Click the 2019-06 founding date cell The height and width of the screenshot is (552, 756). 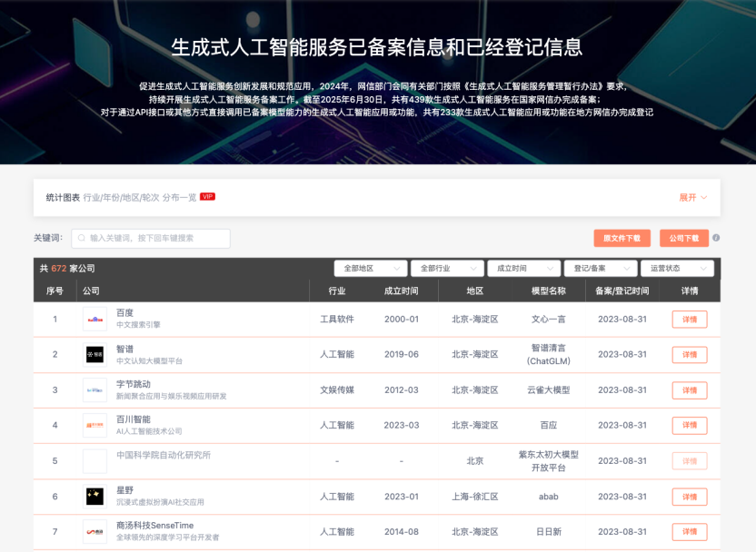point(401,354)
